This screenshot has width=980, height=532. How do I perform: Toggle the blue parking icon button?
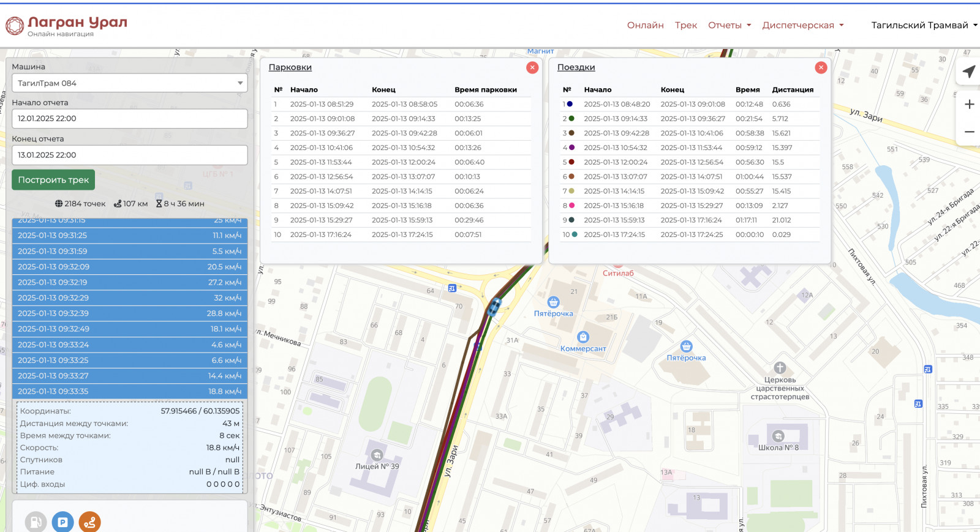point(62,522)
